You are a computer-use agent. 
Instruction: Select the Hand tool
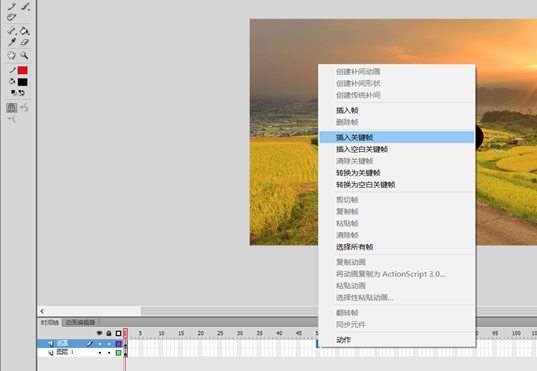(12, 55)
